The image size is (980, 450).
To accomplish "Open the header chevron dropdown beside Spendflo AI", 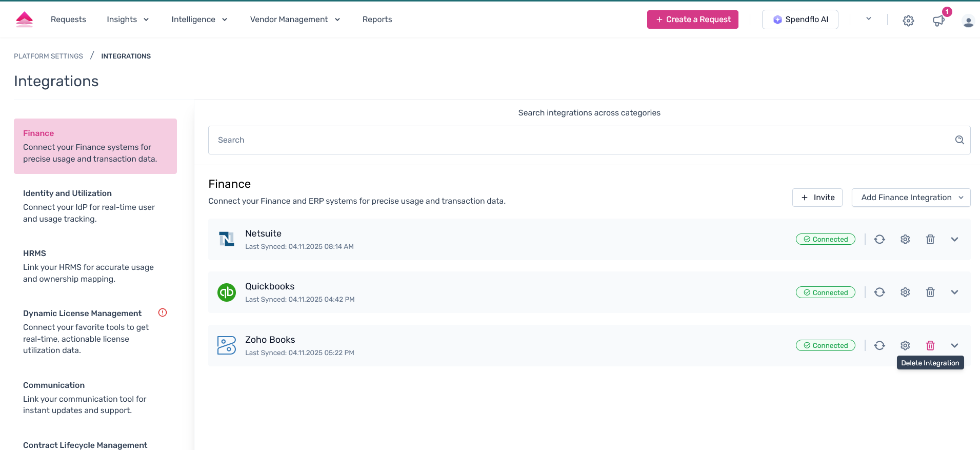I will (869, 19).
